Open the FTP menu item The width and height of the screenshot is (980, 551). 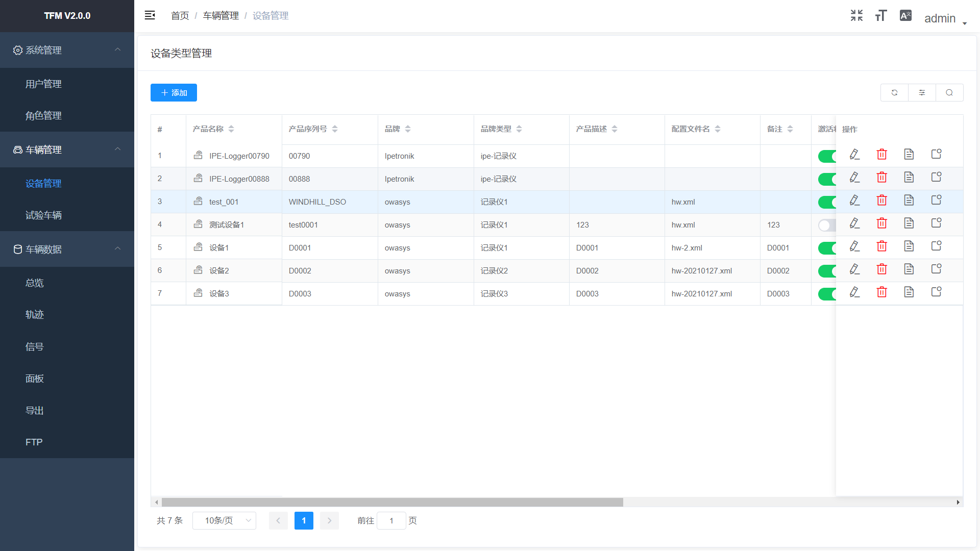pyautogui.click(x=67, y=442)
